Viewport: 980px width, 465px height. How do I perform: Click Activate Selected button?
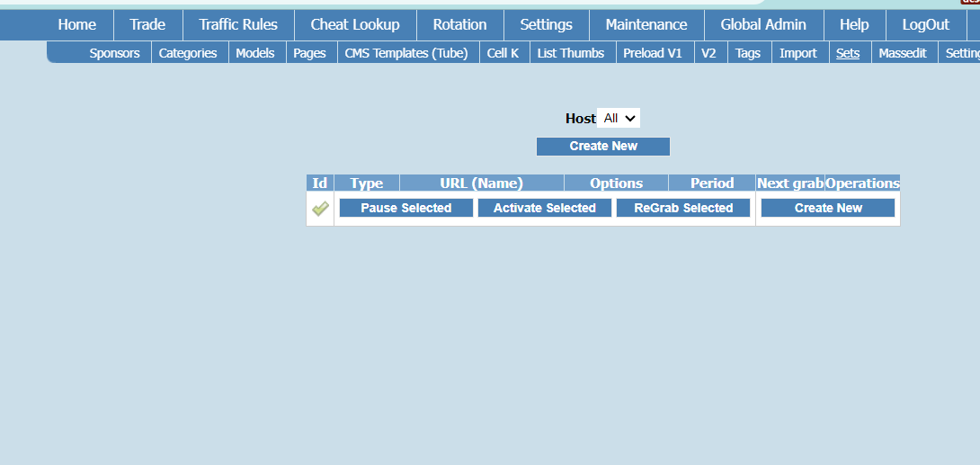544,208
